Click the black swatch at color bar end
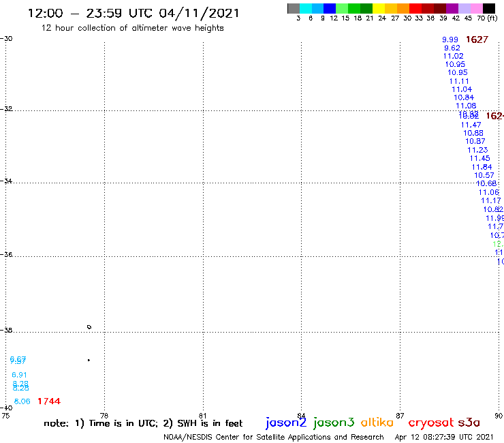Screen dimensions: 504x443 488,8
